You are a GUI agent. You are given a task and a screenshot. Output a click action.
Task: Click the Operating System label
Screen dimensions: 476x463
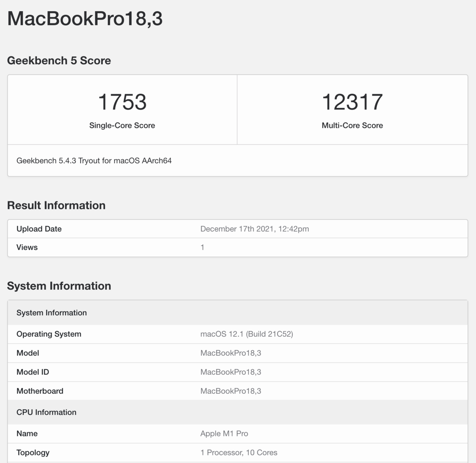pyautogui.click(x=49, y=334)
